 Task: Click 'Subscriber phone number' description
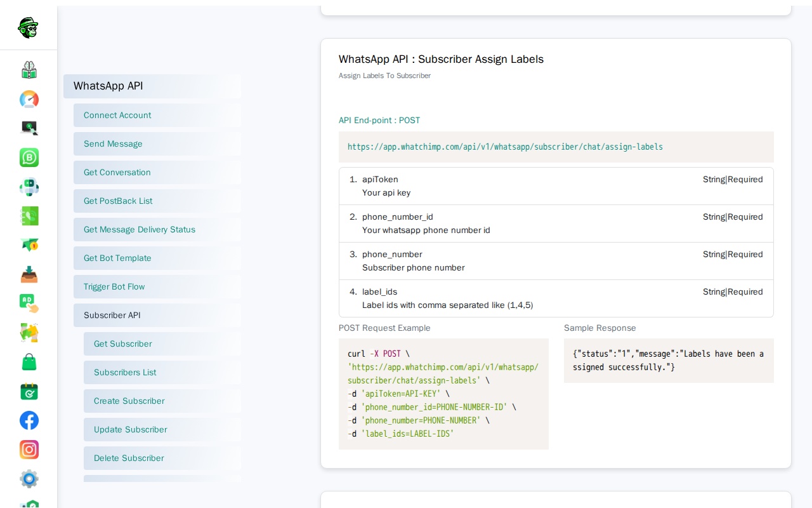point(414,268)
